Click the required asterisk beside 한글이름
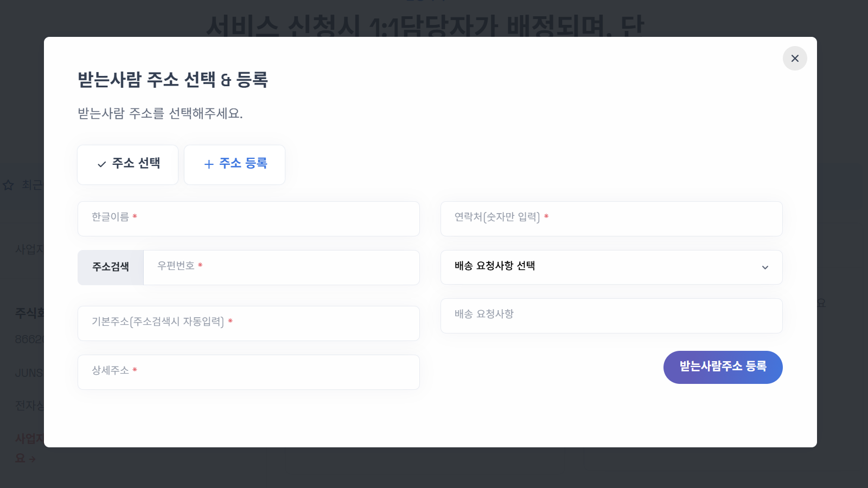The height and width of the screenshot is (488, 868). (x=136, y=216)
